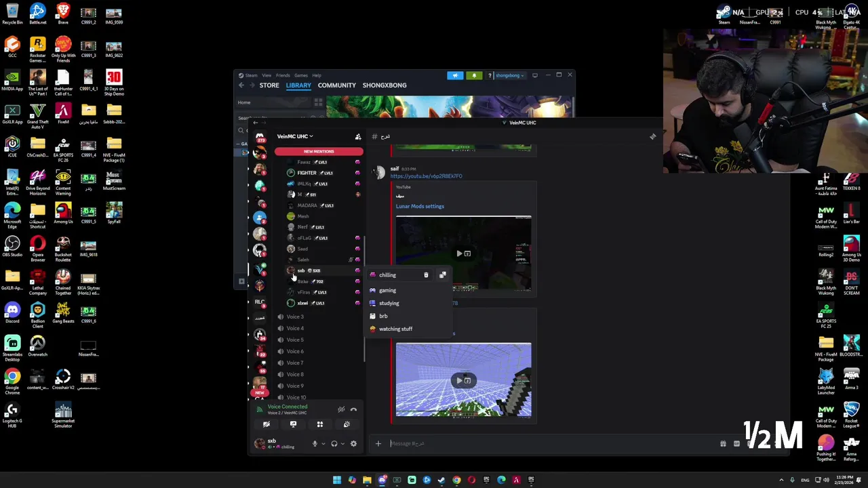The image size is (868, 488).
Task: Go back with Steam's back arrow
Action: [x=241, y=85]
